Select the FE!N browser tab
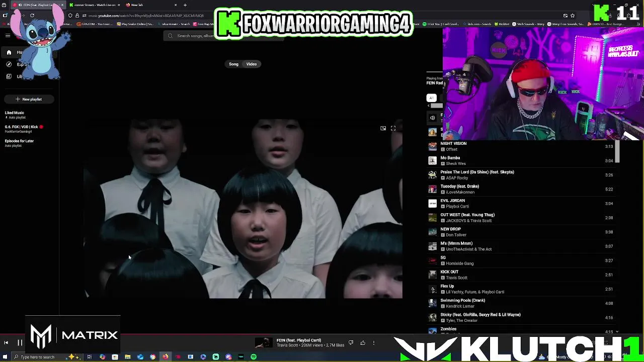Image resolution: width=644 pixels, height=362 pixels. 38,5
